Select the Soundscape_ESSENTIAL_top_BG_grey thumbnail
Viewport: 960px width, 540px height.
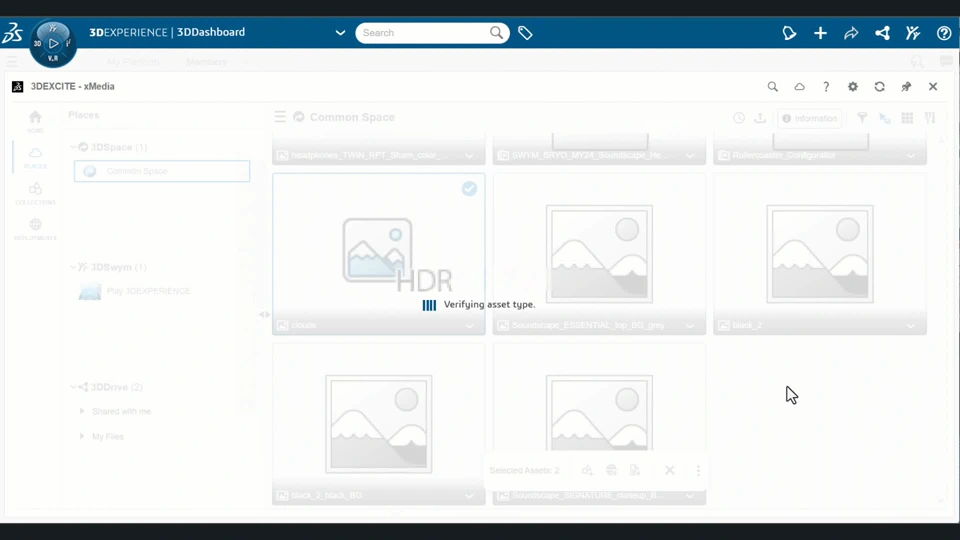[599, 253]
